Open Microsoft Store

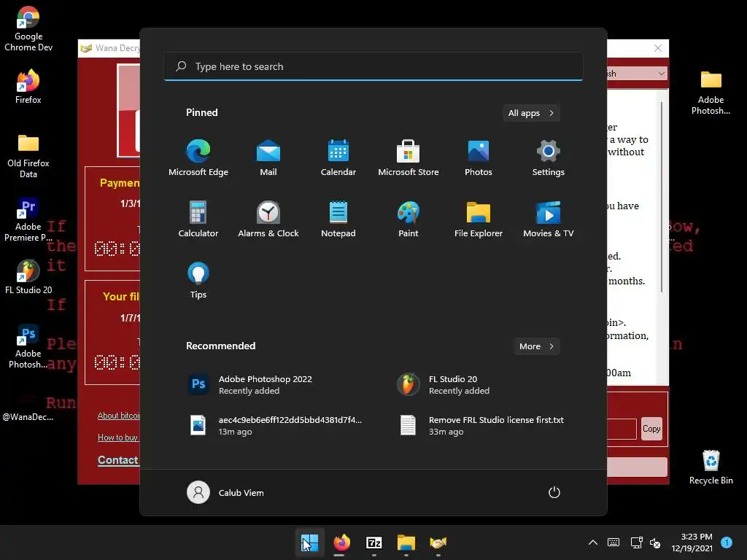click(x=409, y=158)
